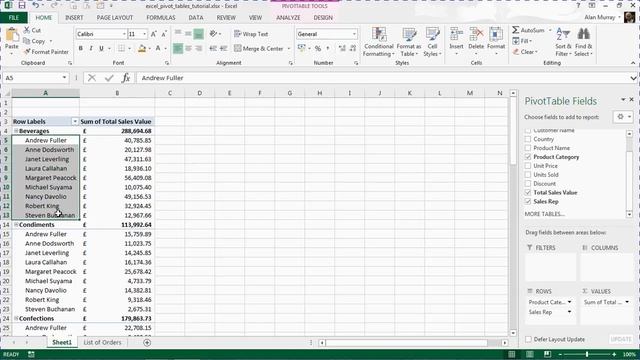
Task: Open Sum of Total dropdown in Values area
Action: pyautogui.click(x=627, y=302)
